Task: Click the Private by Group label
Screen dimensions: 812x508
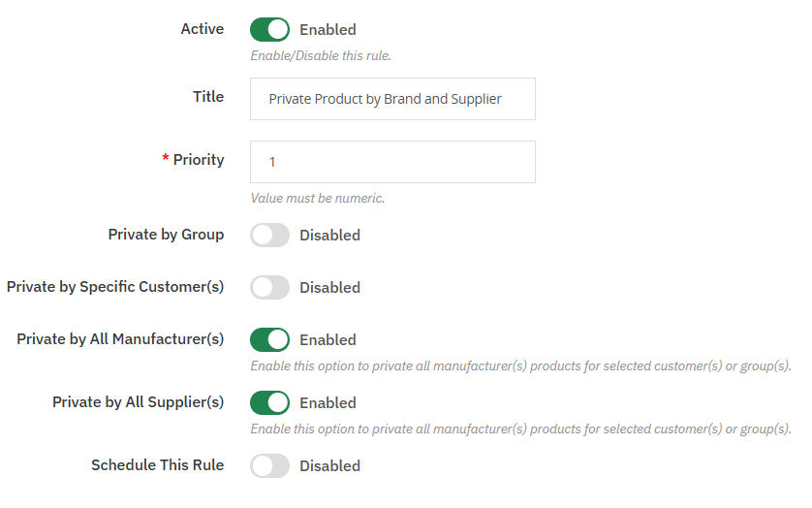Action: 166,235
